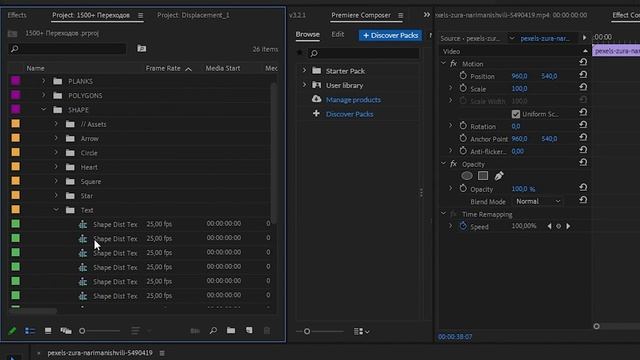
Task: Reset Blend Mode parameter
Action: [583, 200]
